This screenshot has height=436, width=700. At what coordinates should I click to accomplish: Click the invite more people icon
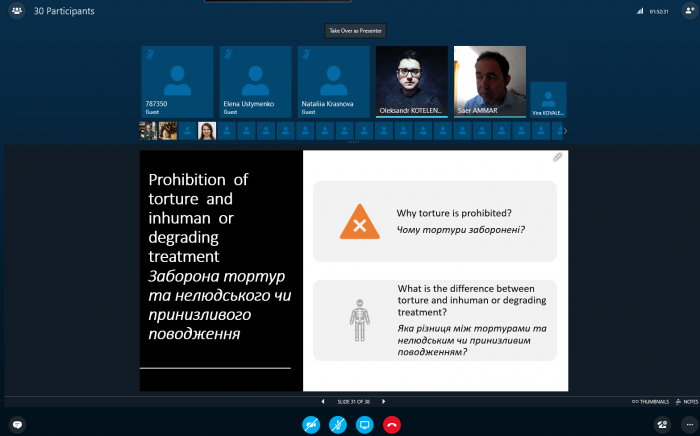pos(688,11)
